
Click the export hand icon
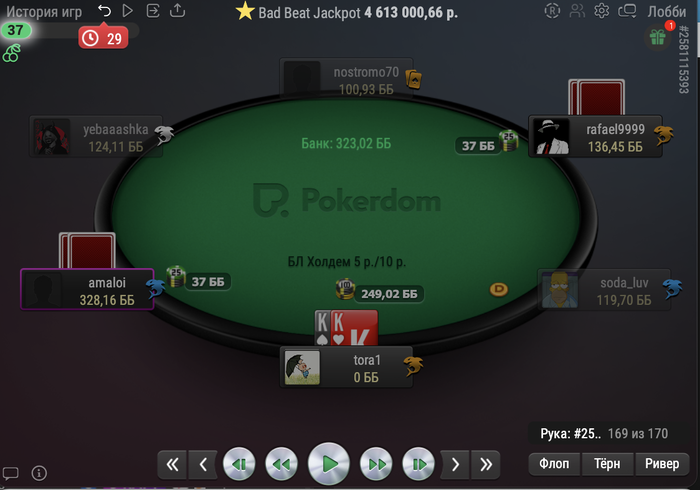click(153, 10)
